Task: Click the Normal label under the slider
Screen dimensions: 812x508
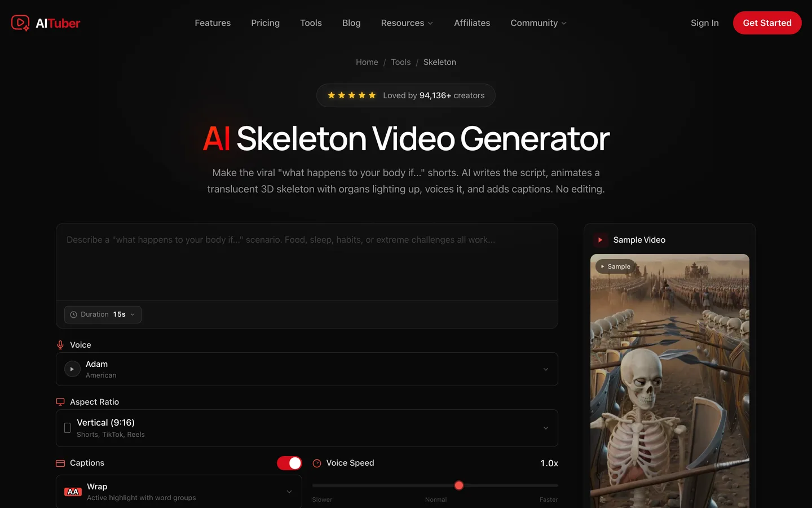Action: [436, 500]
